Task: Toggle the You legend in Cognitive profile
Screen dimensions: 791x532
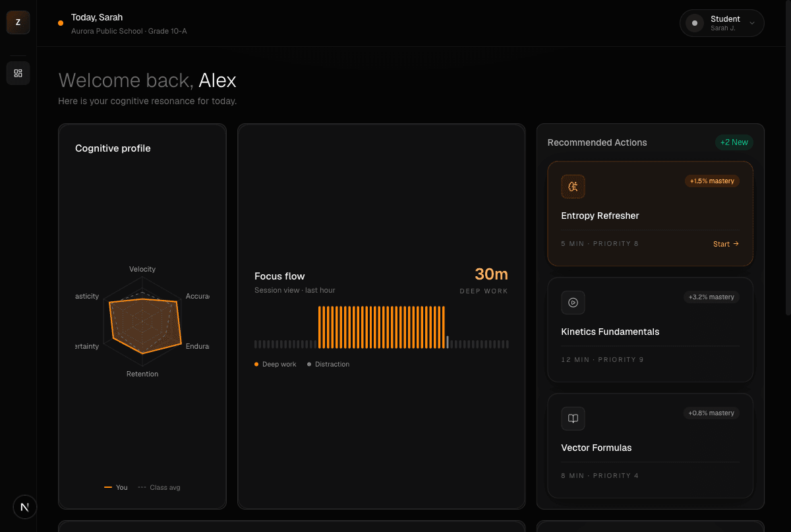Action: click(x=116, y=487)
